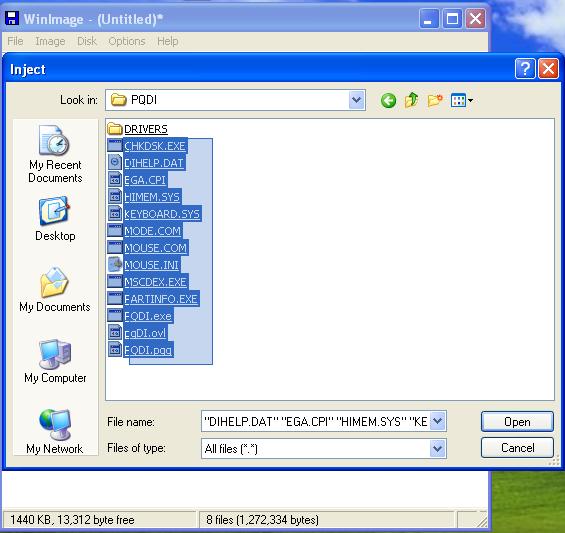Click the Open button

(x=517, y=422)
